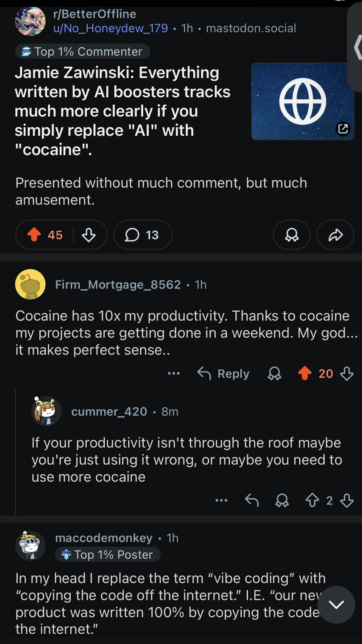Reply to cummer_420's comment via arrow icon
This screenshot has height=644, width=362.
click(252, 500)
